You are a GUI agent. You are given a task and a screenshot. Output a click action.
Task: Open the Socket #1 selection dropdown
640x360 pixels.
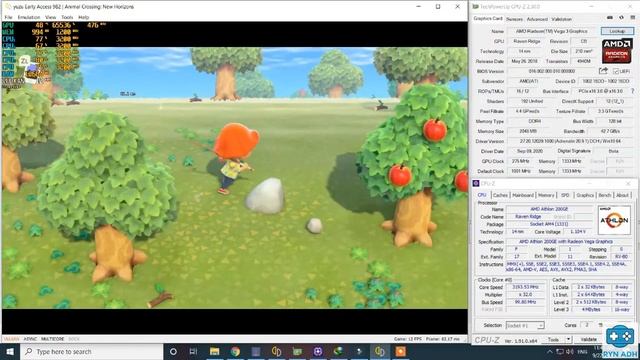tap(525, 325)
